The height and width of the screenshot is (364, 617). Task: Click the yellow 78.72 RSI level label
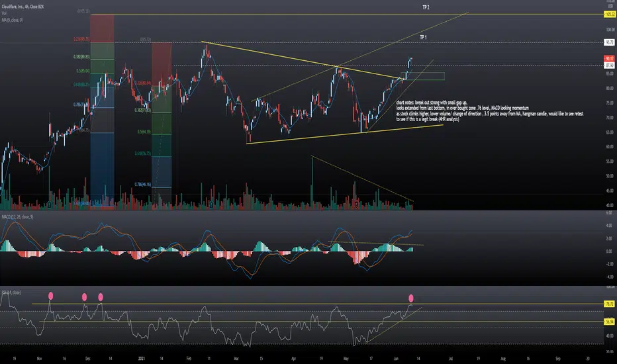(x=610, y=304)
